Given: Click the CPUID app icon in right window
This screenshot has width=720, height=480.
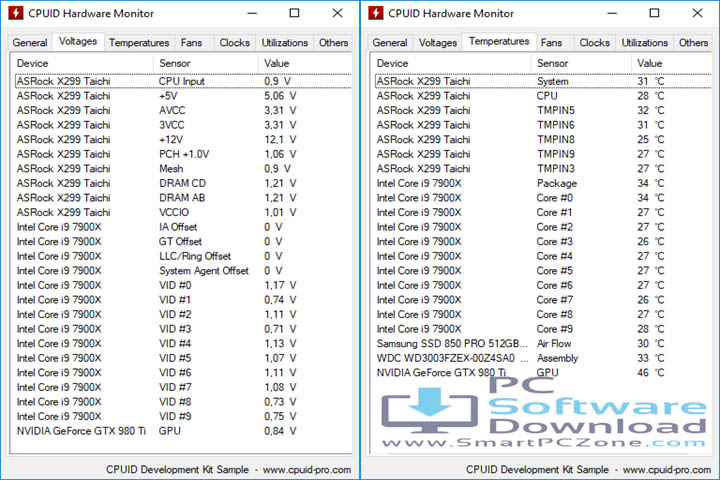Looking at the screenshot, I should (x=376, y=13).
